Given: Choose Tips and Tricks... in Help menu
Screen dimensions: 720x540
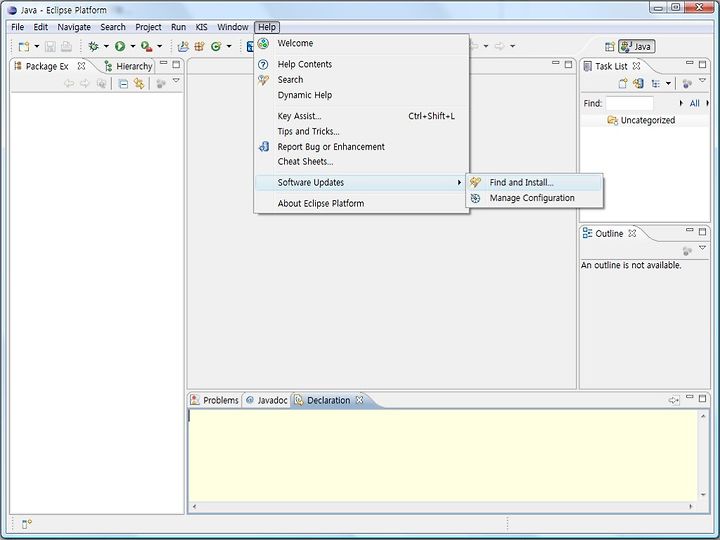Looking at the screenshot, I should 361,131.
